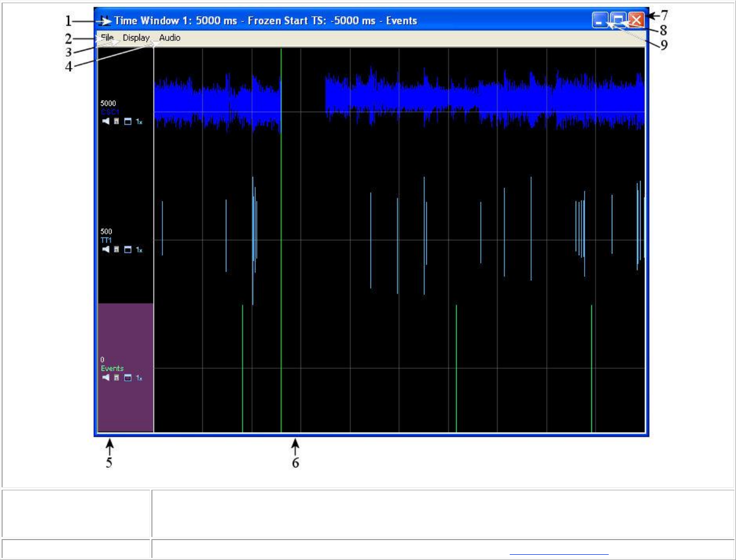Click the speaker icon for CSC1 channel

pos(106,121)
